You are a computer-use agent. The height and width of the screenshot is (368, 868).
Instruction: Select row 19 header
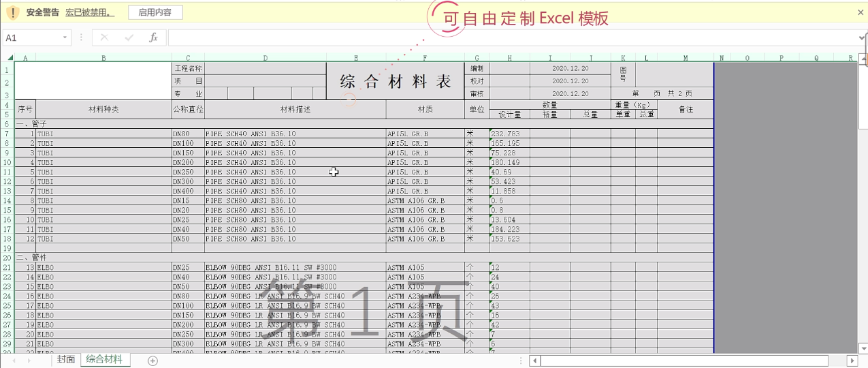pos(7,248)
